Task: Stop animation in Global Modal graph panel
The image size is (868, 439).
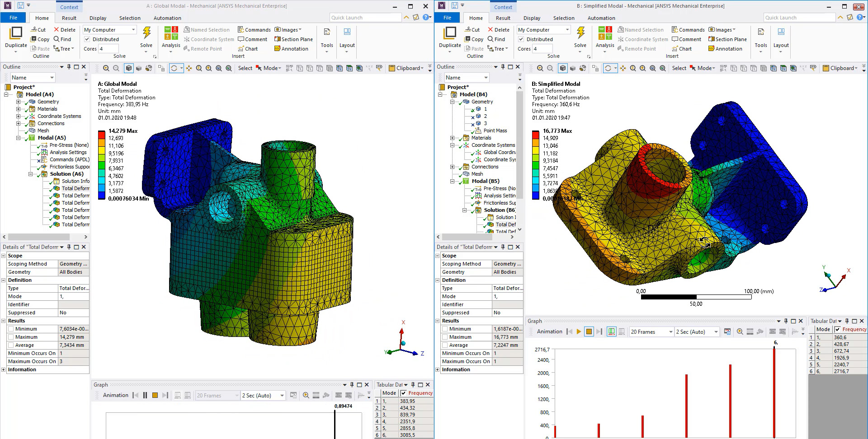Action: [x=155, y=395]
